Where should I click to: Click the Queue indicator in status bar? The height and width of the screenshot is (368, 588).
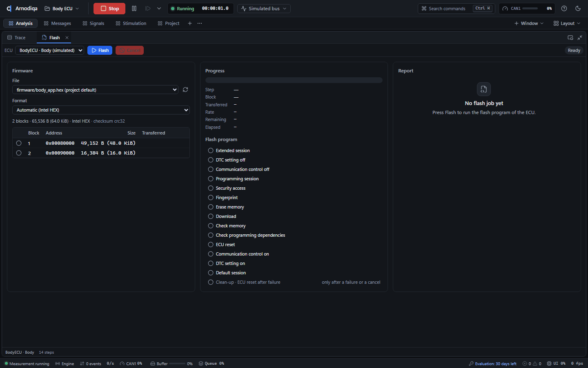pyautogui.click(x=212, y=364)
